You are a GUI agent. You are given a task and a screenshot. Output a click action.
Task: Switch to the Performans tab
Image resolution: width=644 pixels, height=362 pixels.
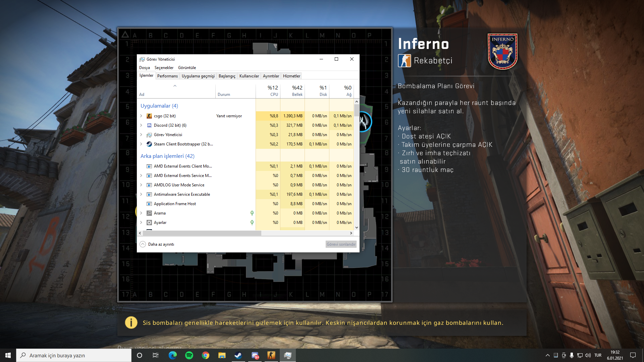click(167, 76)
